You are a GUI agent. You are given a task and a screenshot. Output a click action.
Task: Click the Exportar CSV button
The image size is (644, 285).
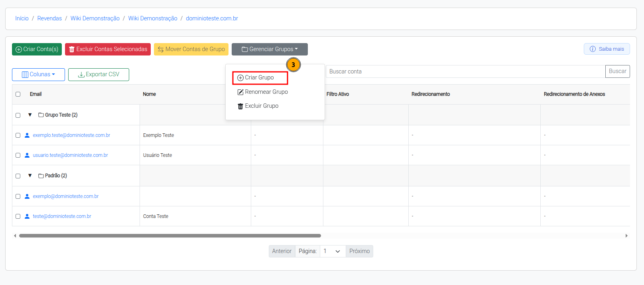pos(98,75)
